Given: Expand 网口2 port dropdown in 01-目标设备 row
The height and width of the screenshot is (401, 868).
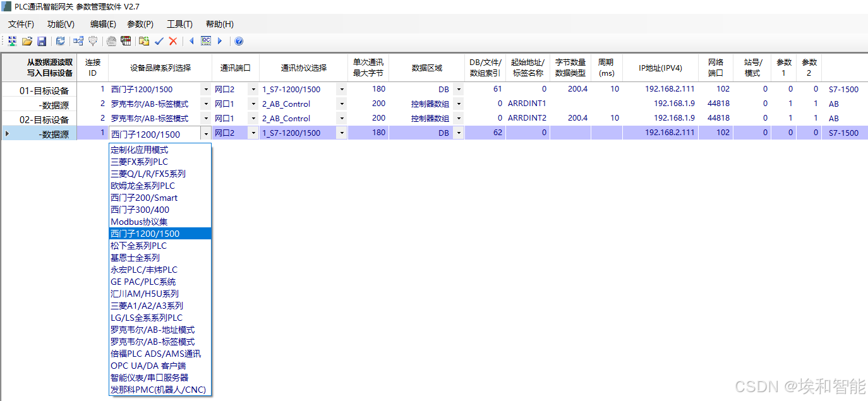Looking at the screenshot, I should point(254,89).
